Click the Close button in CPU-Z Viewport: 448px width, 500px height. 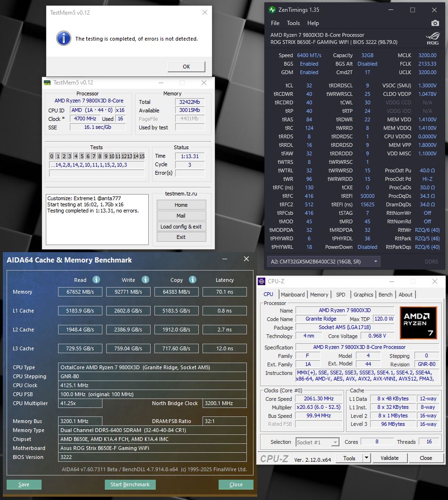[x=426, y=458]
